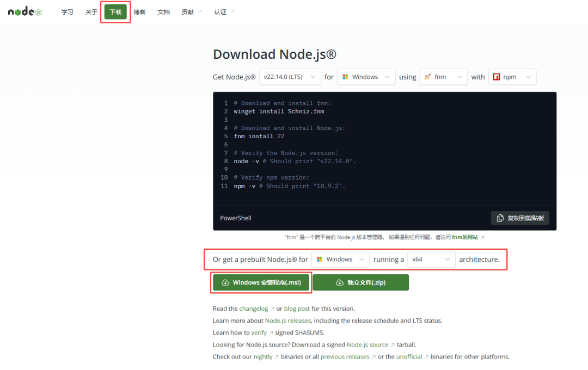Click the external arrow after fnm的网站
The height and width of the screenshot is (370, 588).
coord(482,237)
